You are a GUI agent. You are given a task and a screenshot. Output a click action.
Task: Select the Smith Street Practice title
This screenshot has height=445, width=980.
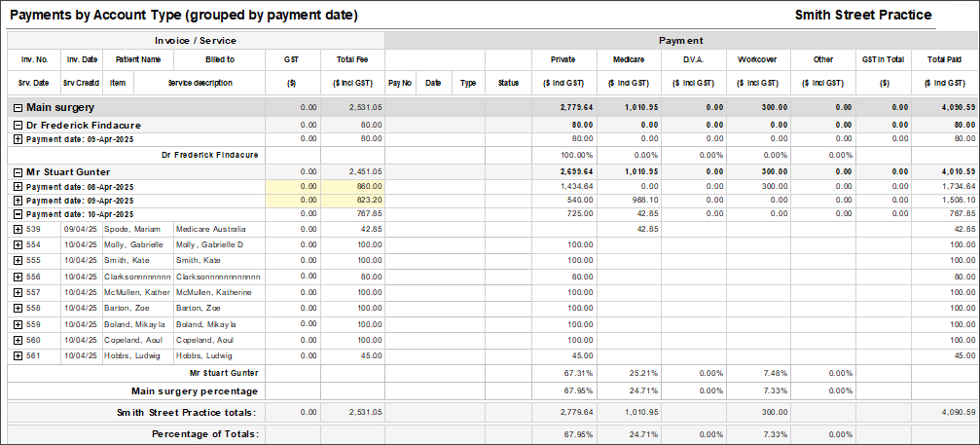[x=863, y=15]
